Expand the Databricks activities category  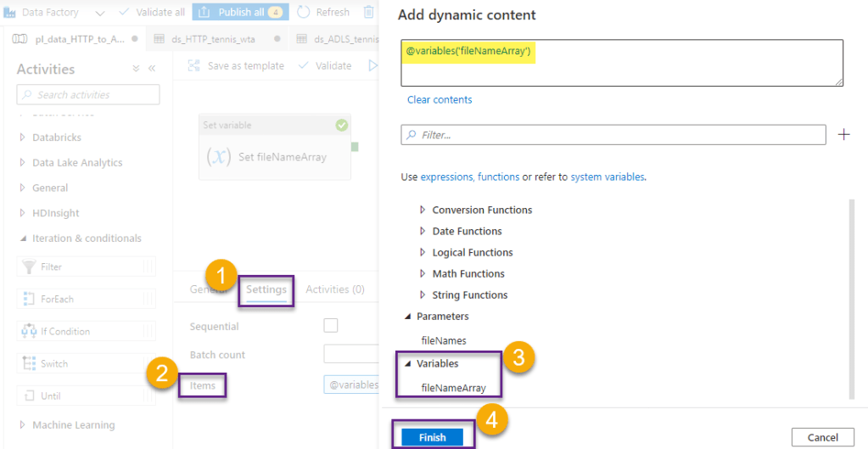tap(22, 138)
